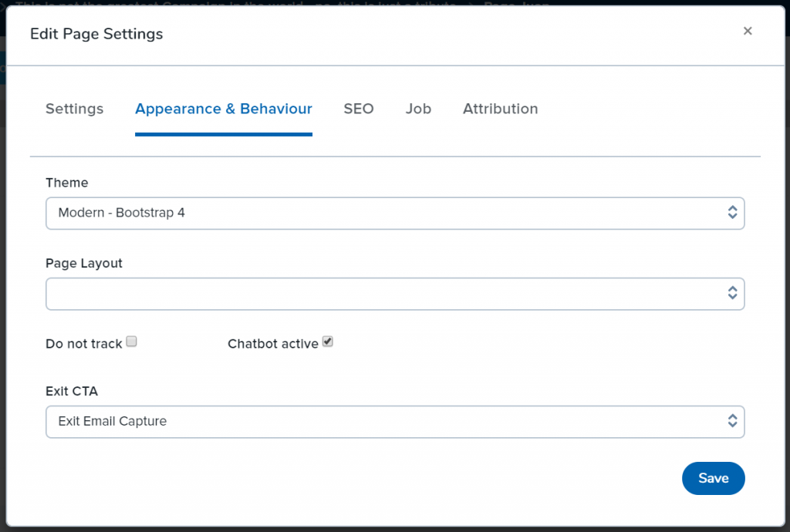Open the Job tab

pos(418,109)
